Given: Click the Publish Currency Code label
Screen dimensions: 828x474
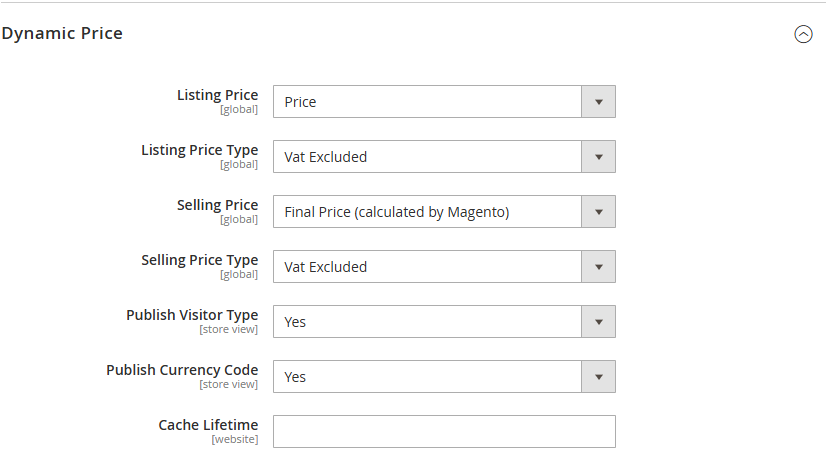Looking at the screenshot, I should 182,370.
